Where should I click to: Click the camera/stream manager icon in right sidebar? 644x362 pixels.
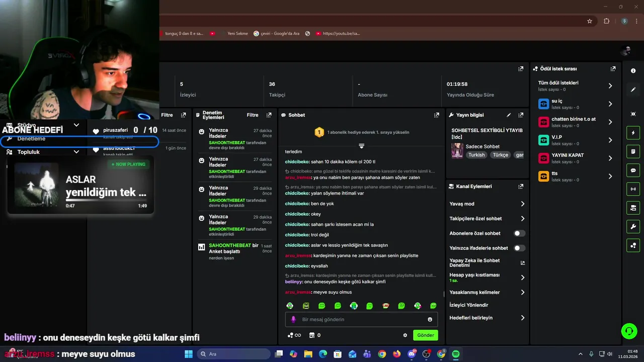point(633,208)
